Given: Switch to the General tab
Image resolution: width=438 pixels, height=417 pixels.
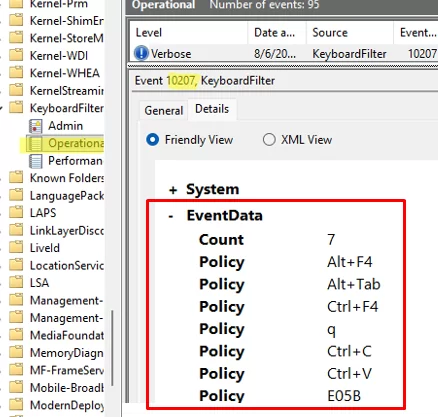Looking at the screenshot, I should 164,110.
